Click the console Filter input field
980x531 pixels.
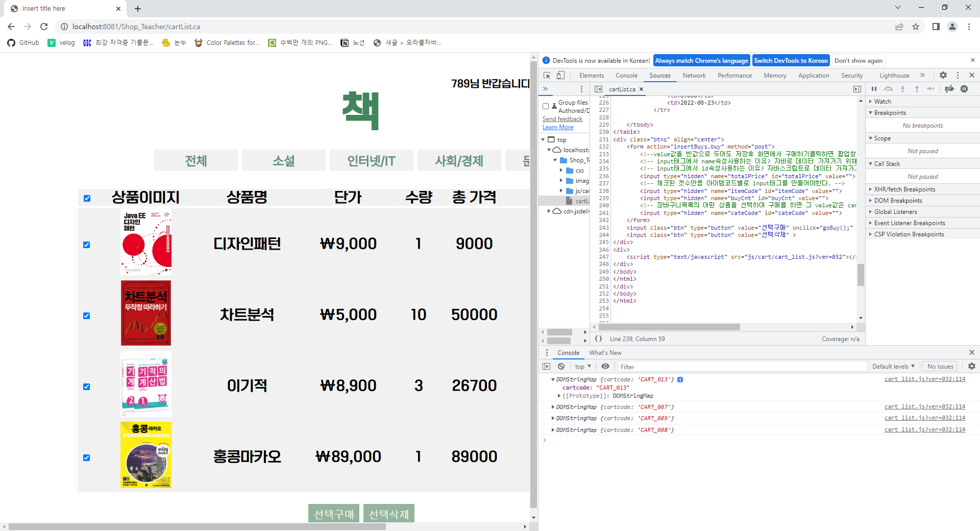tap(743, 366)
